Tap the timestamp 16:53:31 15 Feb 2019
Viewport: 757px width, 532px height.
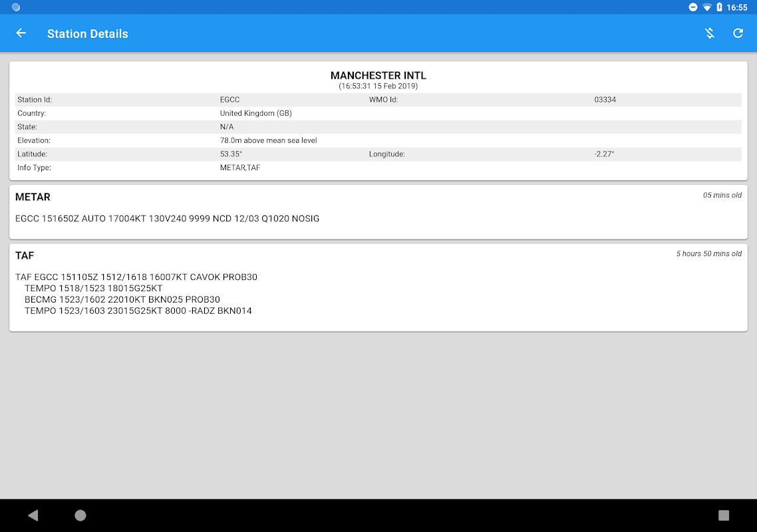pyautogui.click(x=378, y=86)
